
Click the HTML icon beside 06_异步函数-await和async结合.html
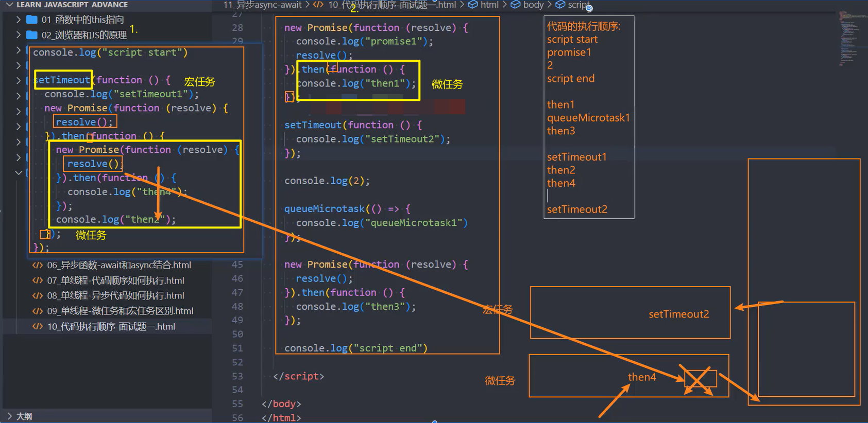(x=38, y=265)
